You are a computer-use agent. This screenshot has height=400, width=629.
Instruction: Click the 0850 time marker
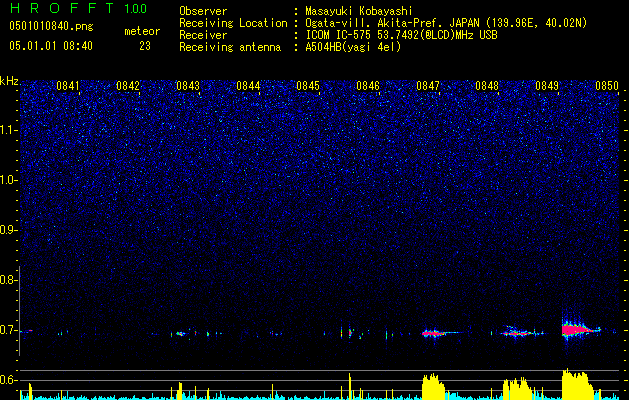point(607,86)
